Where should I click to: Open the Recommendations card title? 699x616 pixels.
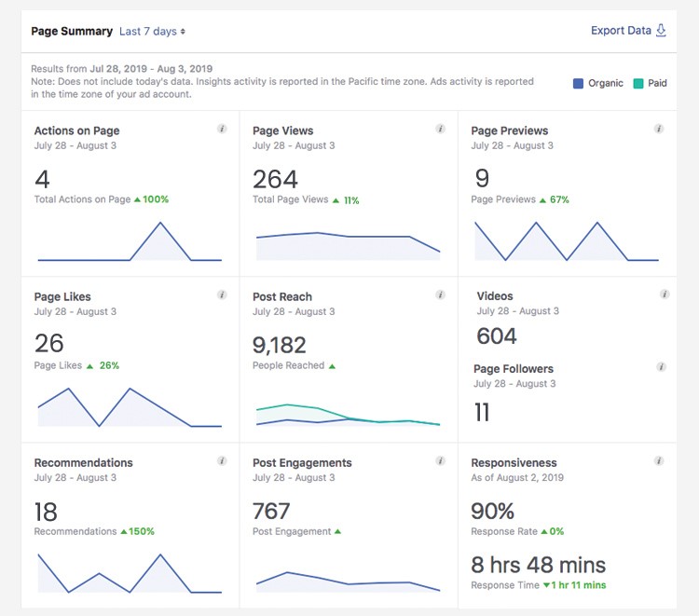pos(83,462)
